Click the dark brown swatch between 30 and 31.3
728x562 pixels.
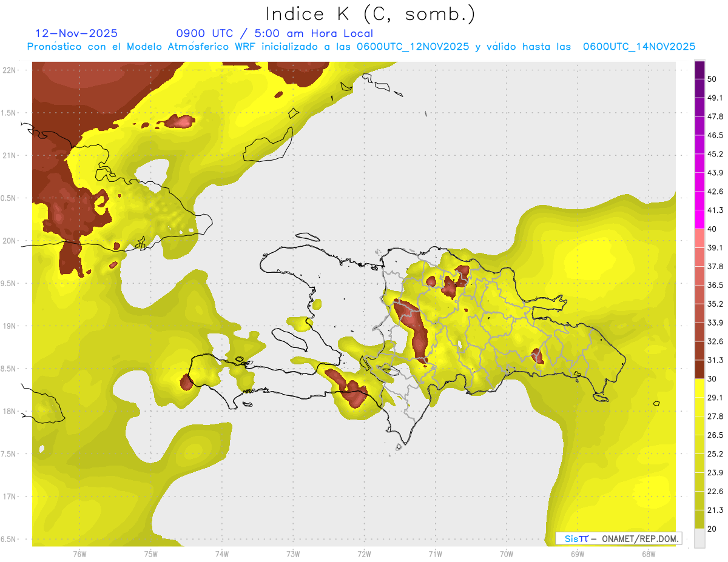699,369
